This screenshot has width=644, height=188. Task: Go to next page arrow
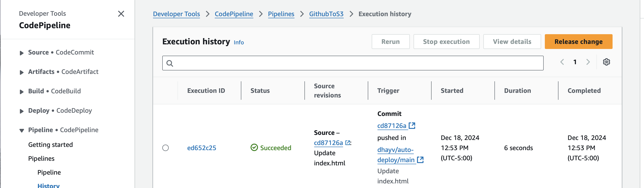tap(588, 62)
